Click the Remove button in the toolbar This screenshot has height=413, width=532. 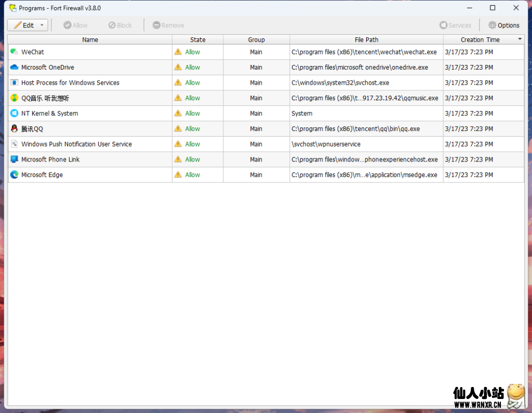tap(168, 25)
